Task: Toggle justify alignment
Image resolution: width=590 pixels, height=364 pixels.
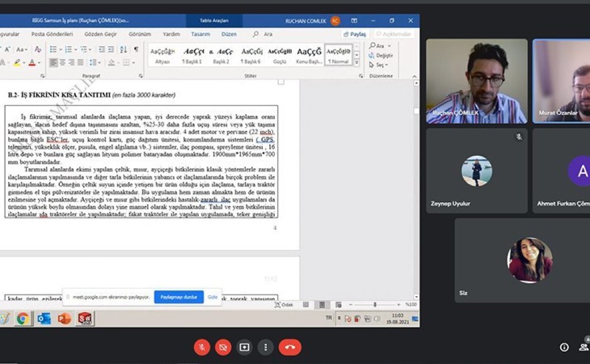Action: point(81,62)
